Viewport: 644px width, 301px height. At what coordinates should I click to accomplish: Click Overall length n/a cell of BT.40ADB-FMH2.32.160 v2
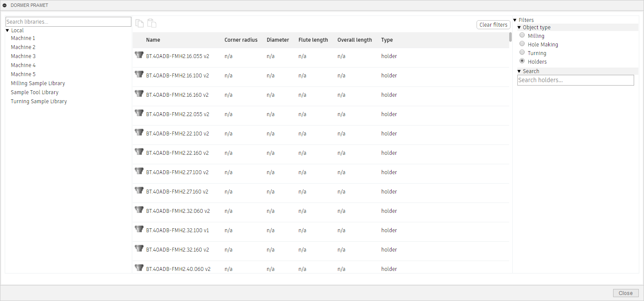pyautogui.click(x=341, y=250)
